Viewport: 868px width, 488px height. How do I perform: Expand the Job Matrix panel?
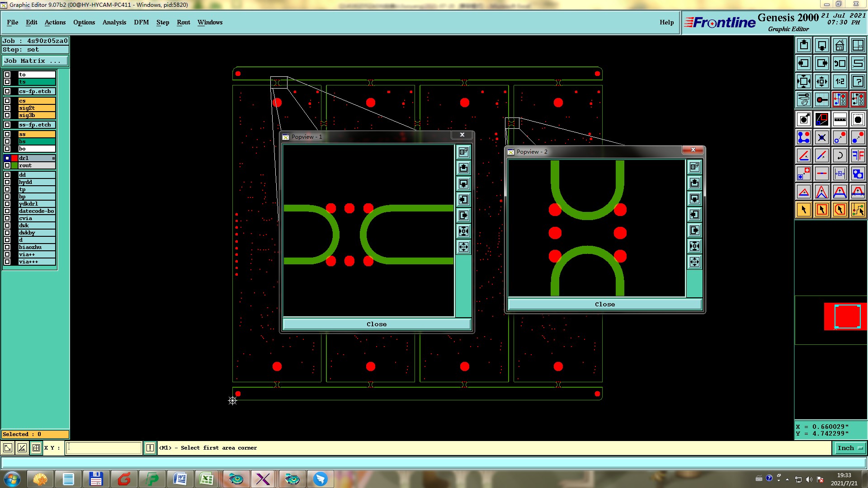click(x=35, y=61)
